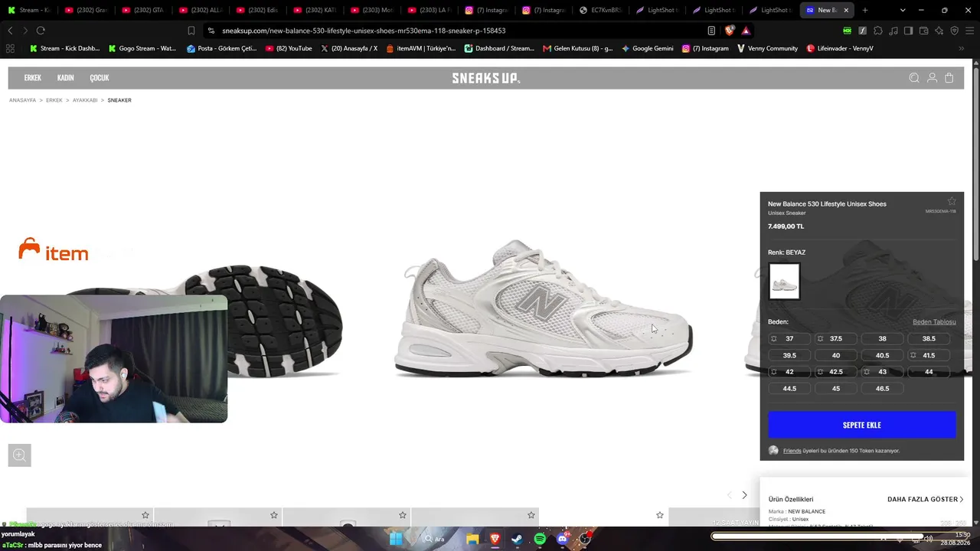Open the Brave Shields lion icon

click(x=730, y=31)
